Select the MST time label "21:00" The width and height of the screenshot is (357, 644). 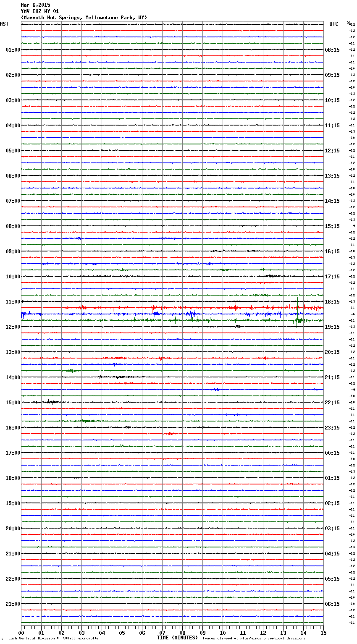coord(13,554)
